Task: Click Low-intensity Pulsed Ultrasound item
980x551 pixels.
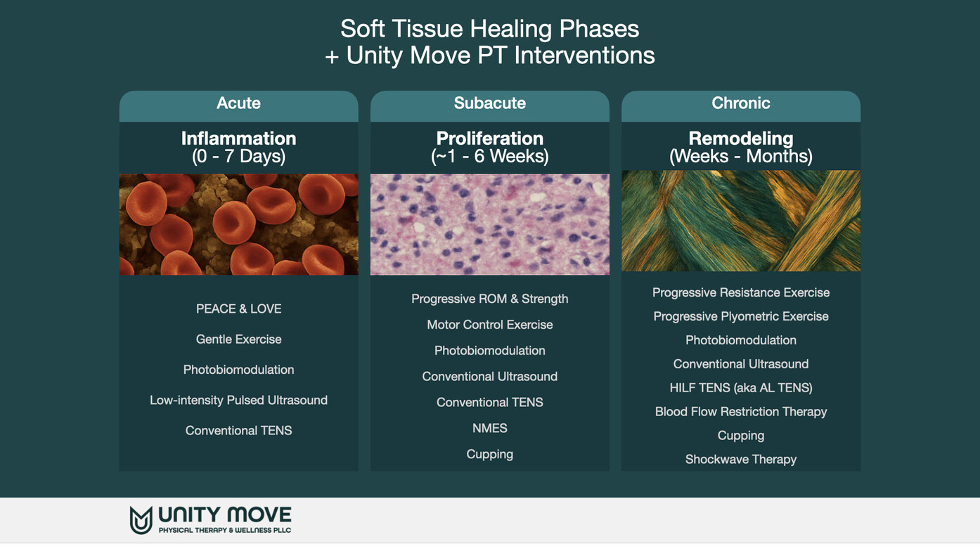Action: [x=238, y=400]
